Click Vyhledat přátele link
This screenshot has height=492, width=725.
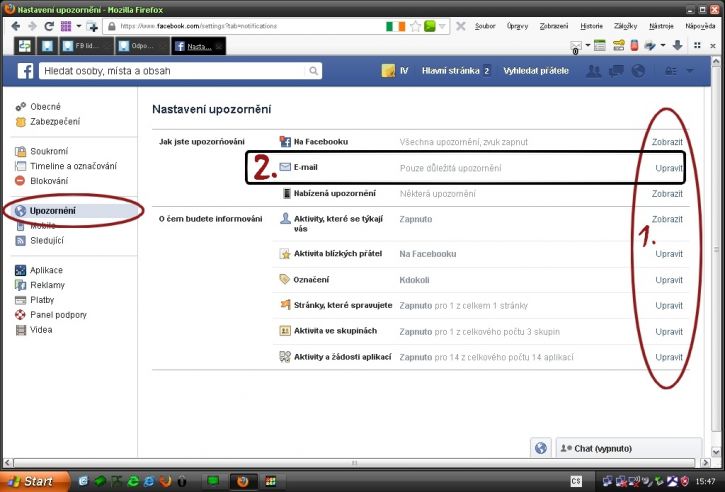click(x=536, y=71)
